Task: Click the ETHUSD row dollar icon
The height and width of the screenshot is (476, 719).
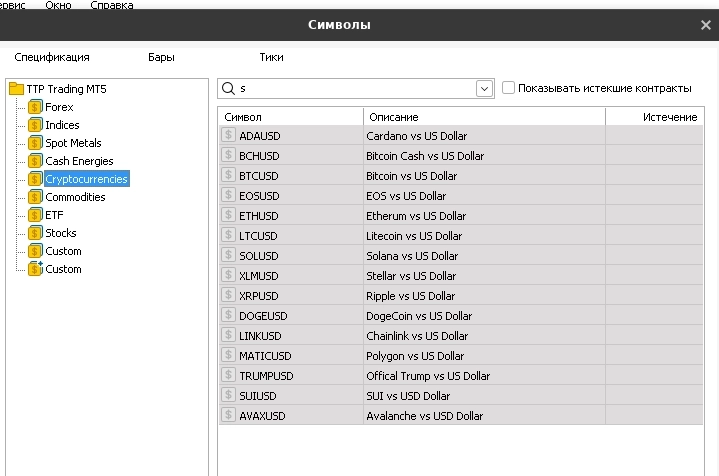Action: (x=229, y=216)
